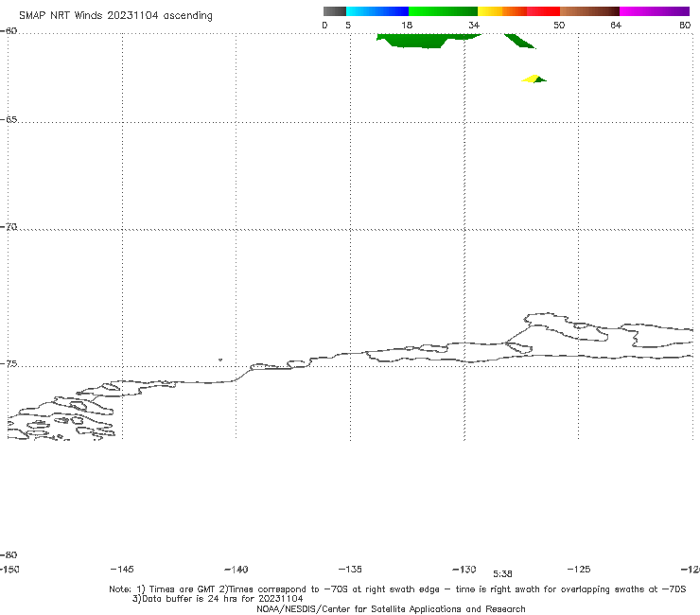Click the colorbar label '34'

474,25
